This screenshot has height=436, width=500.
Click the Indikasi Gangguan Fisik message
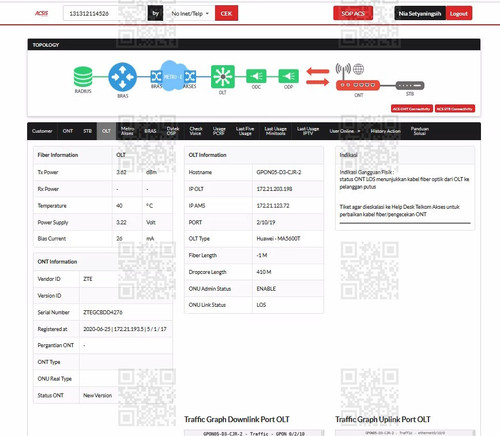click(x=404, y=179)
